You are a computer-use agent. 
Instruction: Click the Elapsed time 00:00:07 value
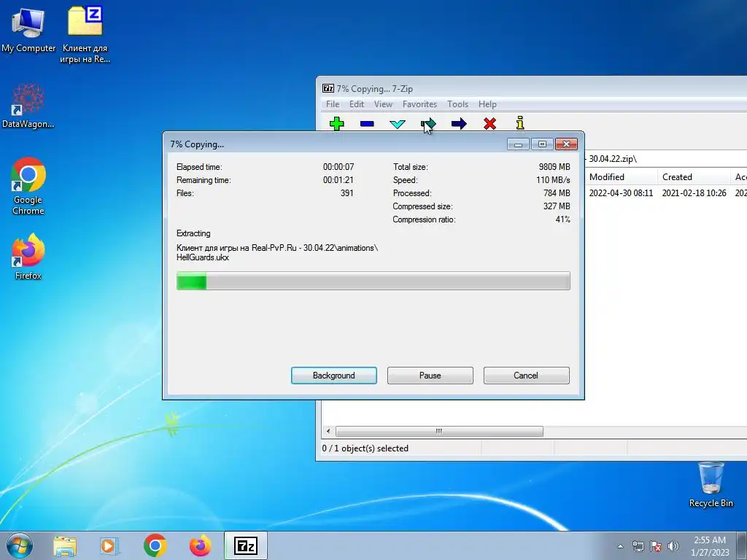point(338,167)
